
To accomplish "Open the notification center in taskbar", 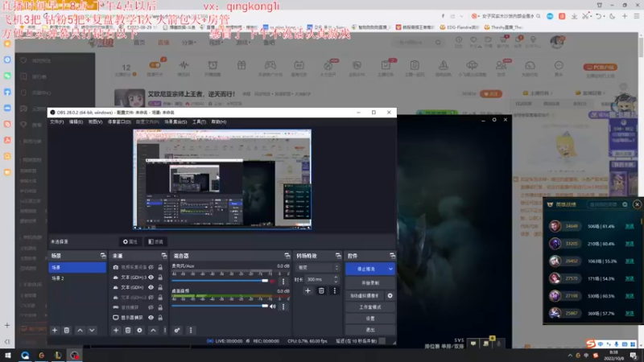I will (634, 356).
